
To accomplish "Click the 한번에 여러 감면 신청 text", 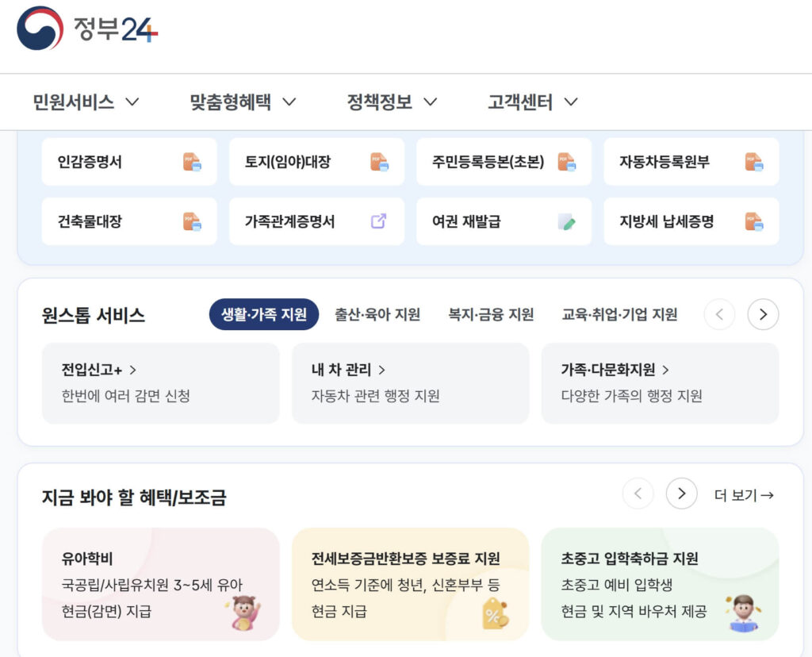I will [126, 396].
